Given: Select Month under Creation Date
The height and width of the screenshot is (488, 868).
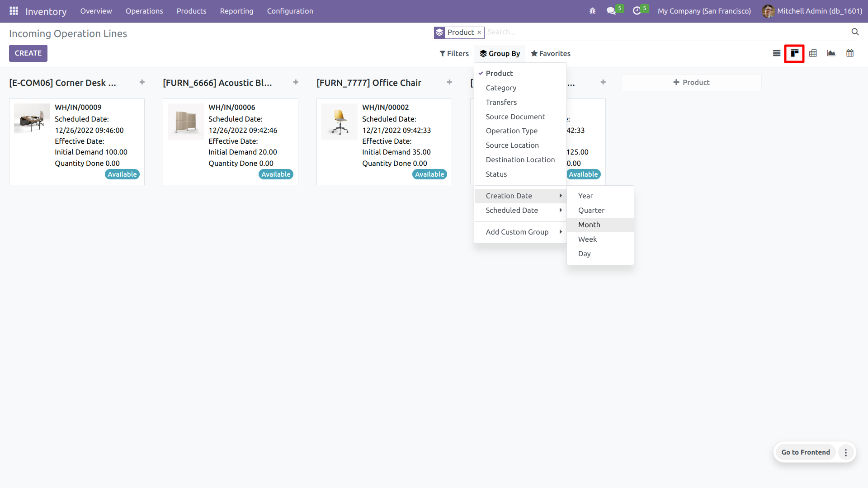Looking at the screenshot, I should (589, 225).
